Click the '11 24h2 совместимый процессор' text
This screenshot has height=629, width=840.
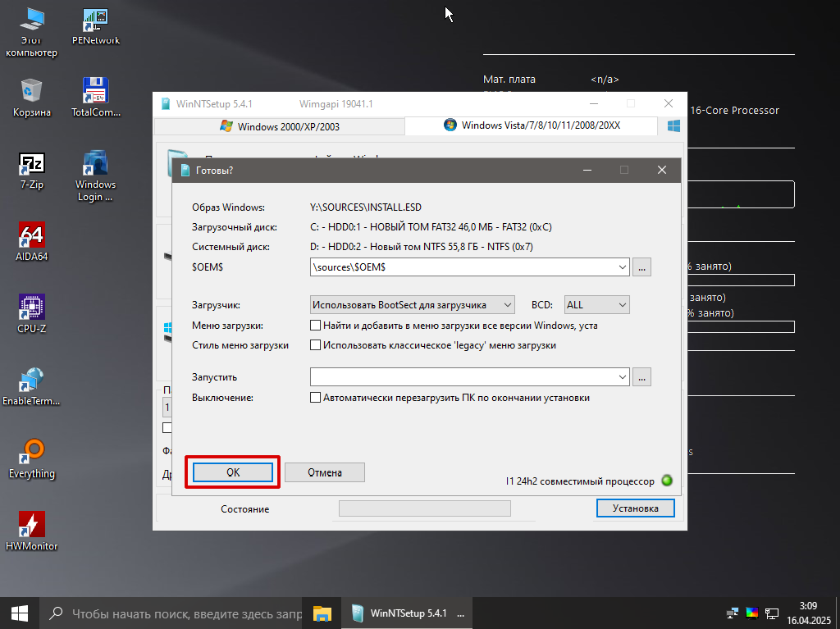[580, 481]
